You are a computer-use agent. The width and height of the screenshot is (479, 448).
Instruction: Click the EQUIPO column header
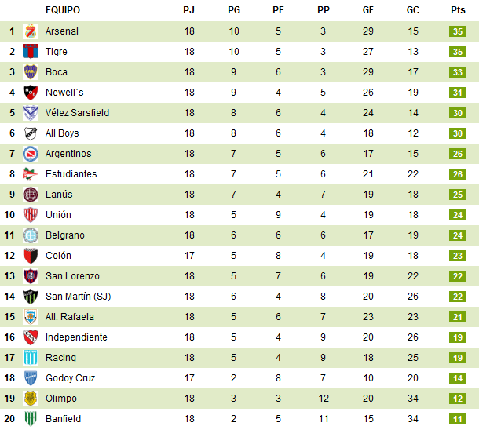point(63,10)
